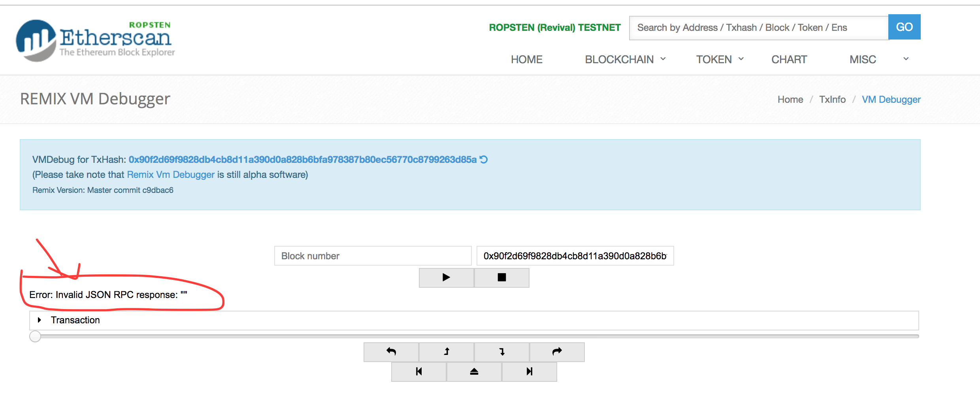Image resolution: width=980 pixels, height=400 pixels.
Task: Open the BLOCKCHAIN dropdown menu
Action: click(625, 59)
